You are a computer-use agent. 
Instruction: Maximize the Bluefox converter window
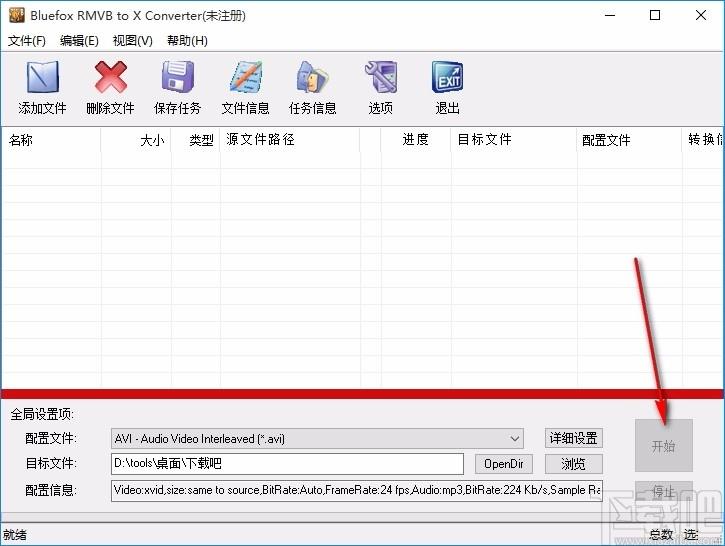pyautogui.click(x=655, y=15)
